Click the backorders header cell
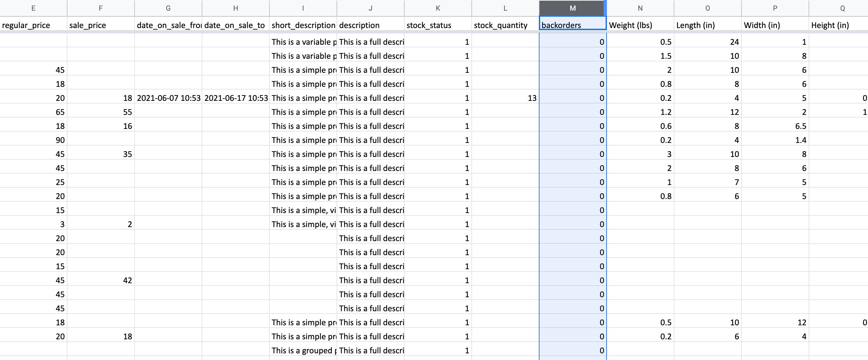Screen dimensions: 868x360 (572, 25)
